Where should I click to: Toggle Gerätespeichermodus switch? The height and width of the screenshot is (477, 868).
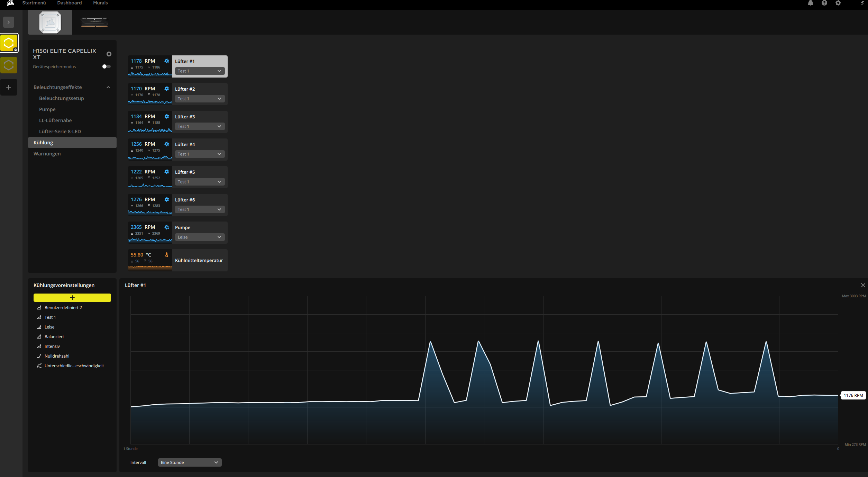[x=107, y=66]
